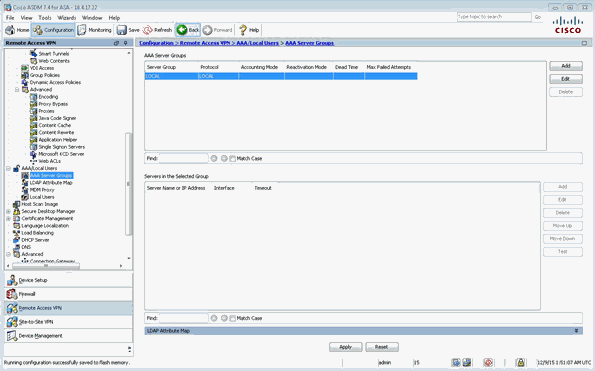Open the View menu

26,18
